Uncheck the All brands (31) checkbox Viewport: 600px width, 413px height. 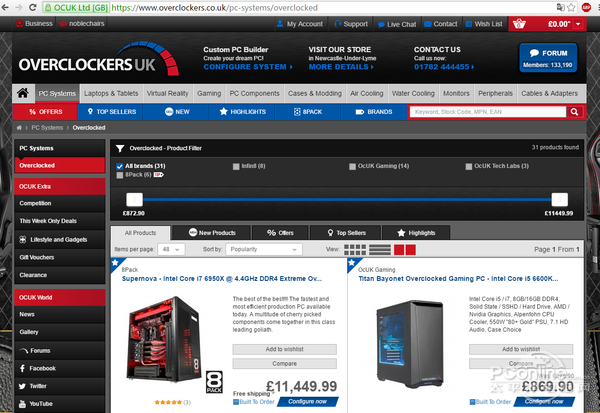pyautogui.click(x=119, y=166)
